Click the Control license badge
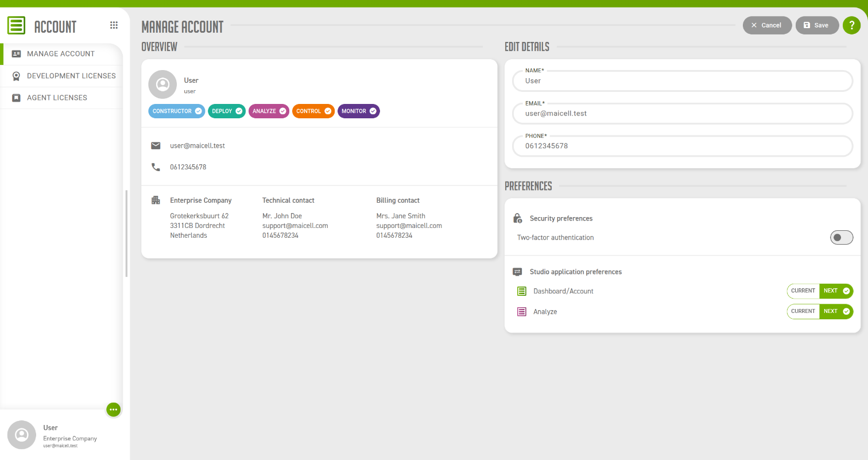The height and width of the screenshot is (460, 868). pyautogui.click(x=313, y=111)
